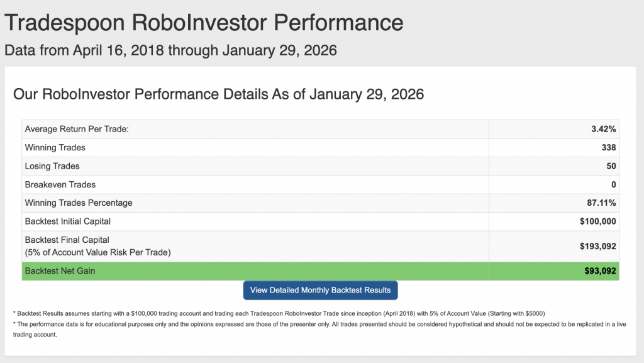This screenshot has width=644, height=363.
Task: Select the green Backtest Net Gain label
Action: 60,271
